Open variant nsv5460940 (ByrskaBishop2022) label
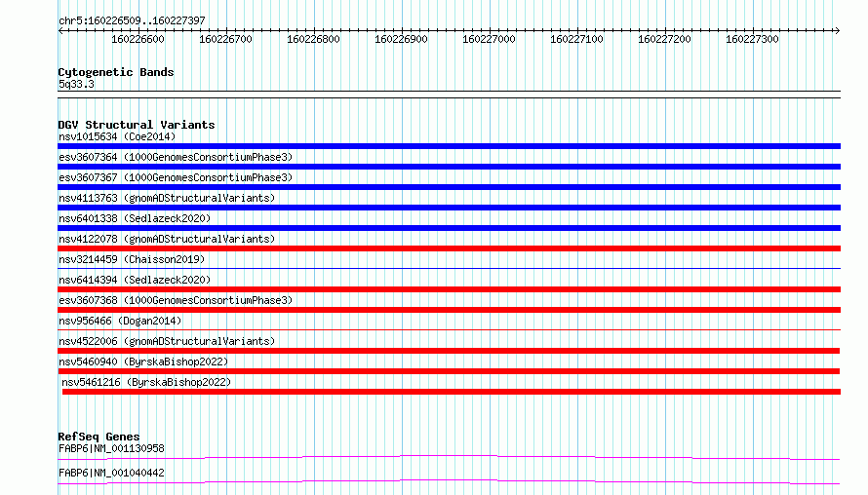The image size is (868, 495). click(143, 362)
